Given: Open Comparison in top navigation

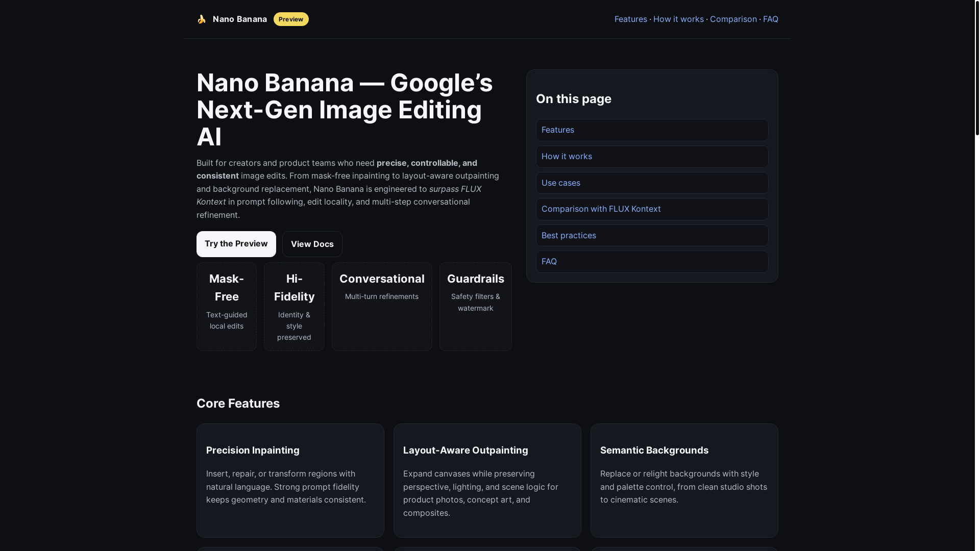Looking at the screenshot, I should 733,19.
